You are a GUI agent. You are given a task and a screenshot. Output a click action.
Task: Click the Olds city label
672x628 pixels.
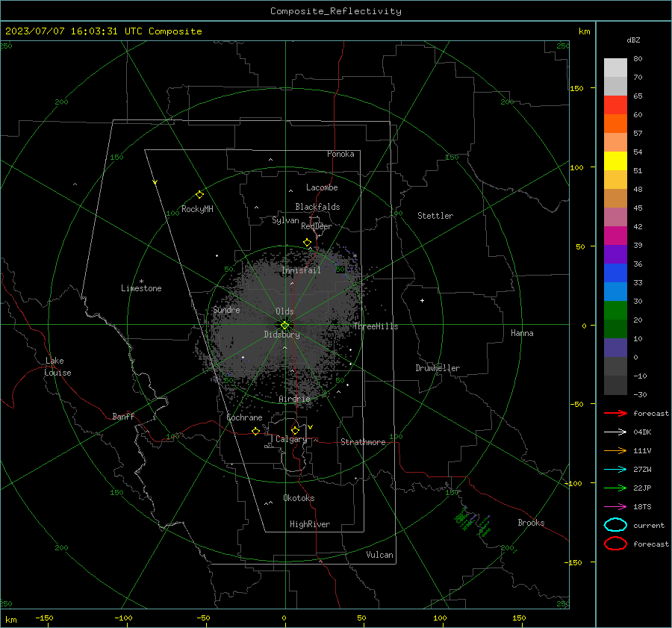284,311
